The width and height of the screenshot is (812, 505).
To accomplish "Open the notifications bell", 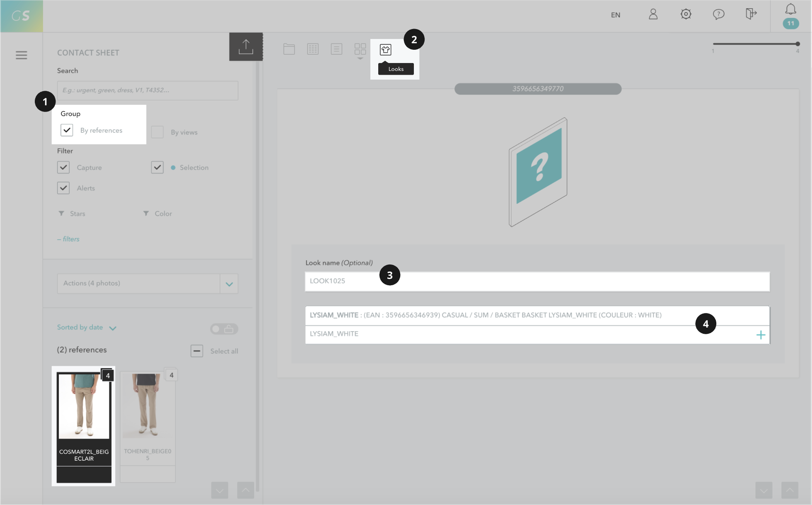I will (790, 9).
